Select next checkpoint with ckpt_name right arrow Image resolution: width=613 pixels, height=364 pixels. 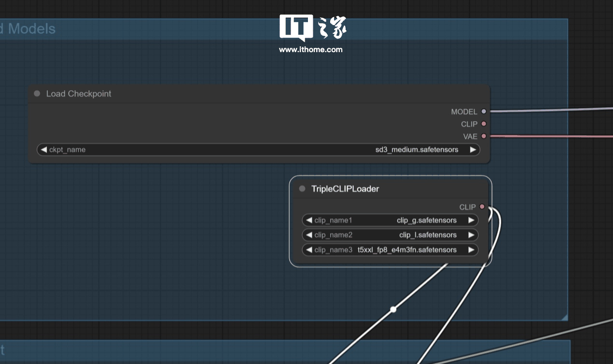(x=473, y=150)
